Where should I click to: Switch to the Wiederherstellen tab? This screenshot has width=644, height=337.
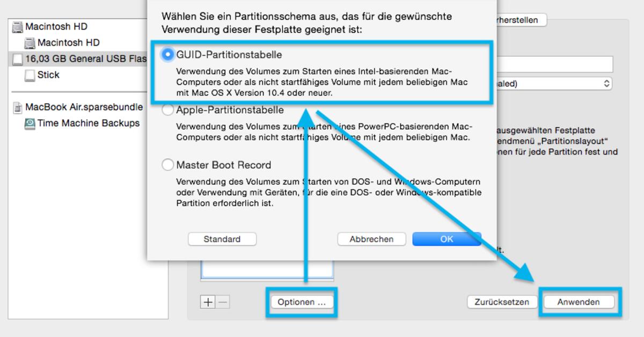521,20
